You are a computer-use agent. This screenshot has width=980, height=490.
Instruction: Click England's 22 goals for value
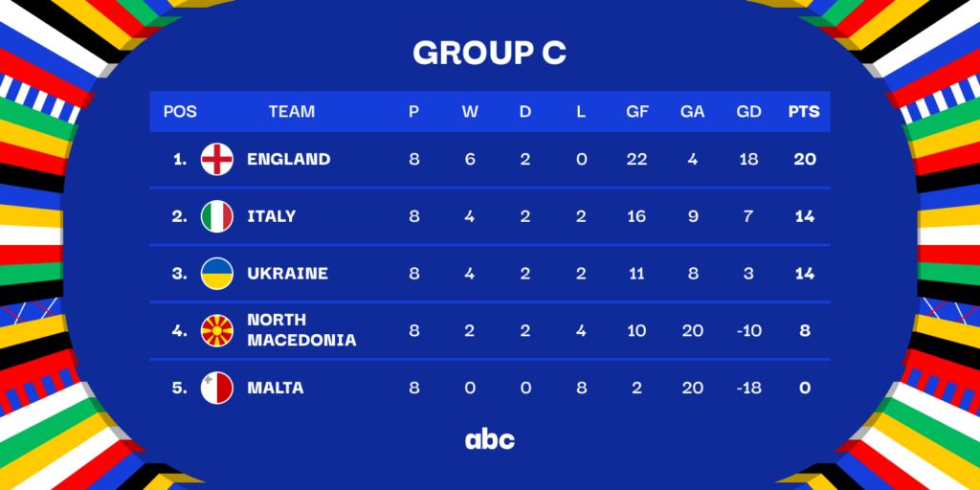point(636,159)
